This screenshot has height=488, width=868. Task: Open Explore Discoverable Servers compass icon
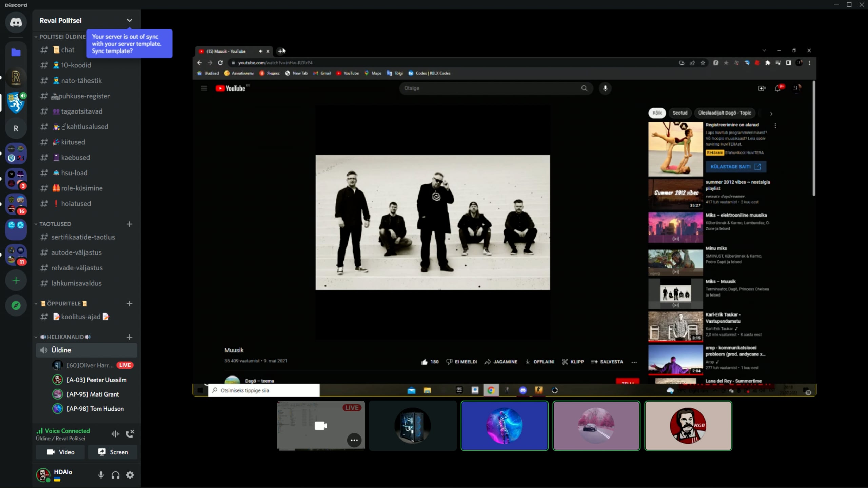tap(16, 306)
